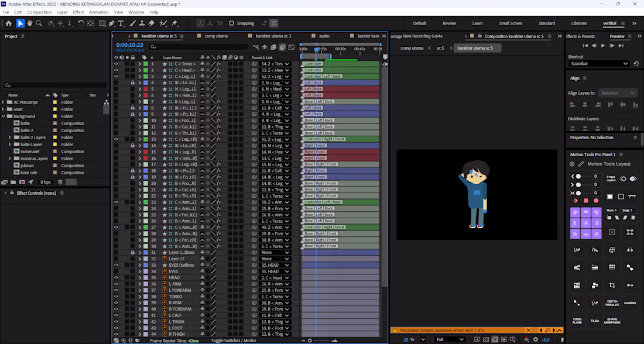Switch to the 'Standard' workspace
This screenshot has width=644, height=344.
pyautogui.click(x=546, y=23)
